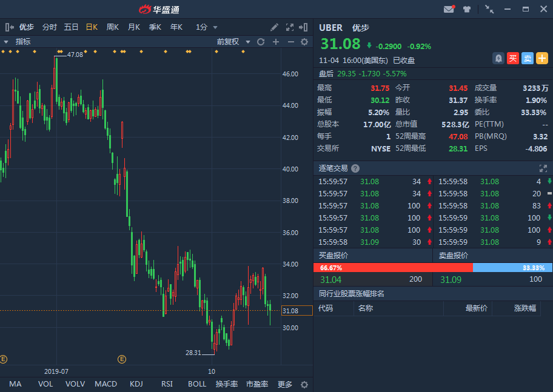Enable the VOLV indicator
Screen dimensions: 553x392
point(75,384)
